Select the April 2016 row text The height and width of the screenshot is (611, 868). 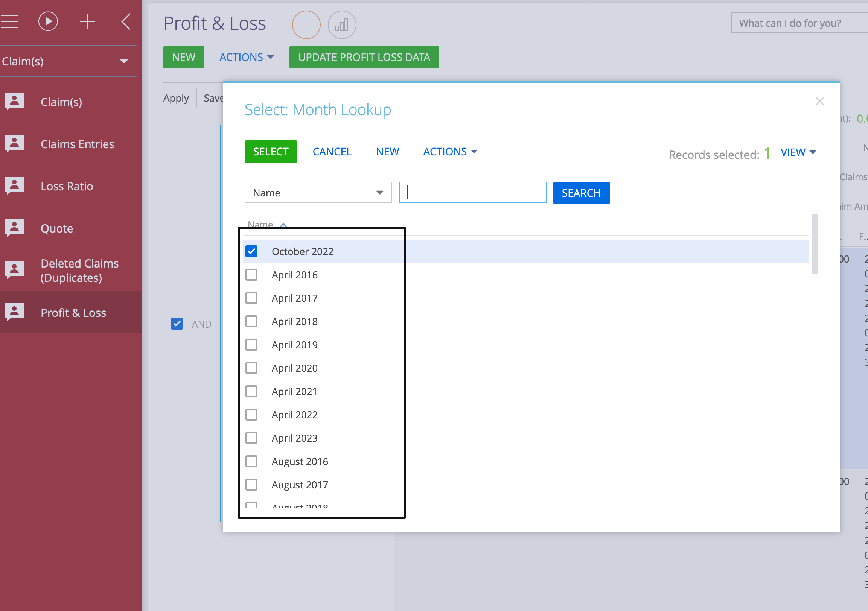click(294, 275)
